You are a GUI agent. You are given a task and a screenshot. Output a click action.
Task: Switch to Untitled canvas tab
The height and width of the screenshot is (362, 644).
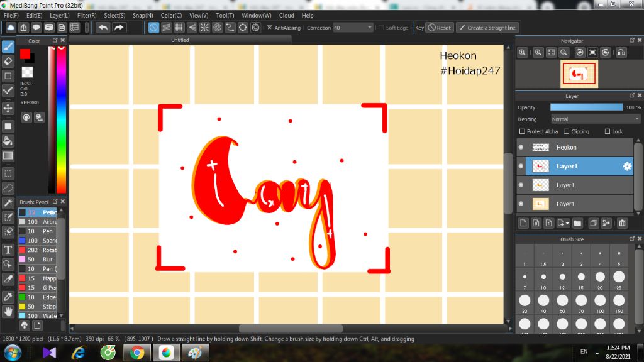(x=180, y=40)
